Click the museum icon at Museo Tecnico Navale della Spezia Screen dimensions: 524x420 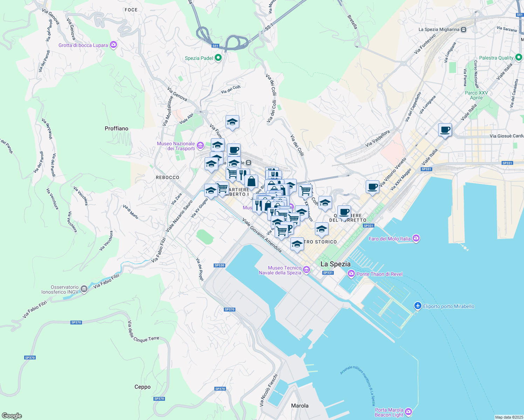click(306, 270)
